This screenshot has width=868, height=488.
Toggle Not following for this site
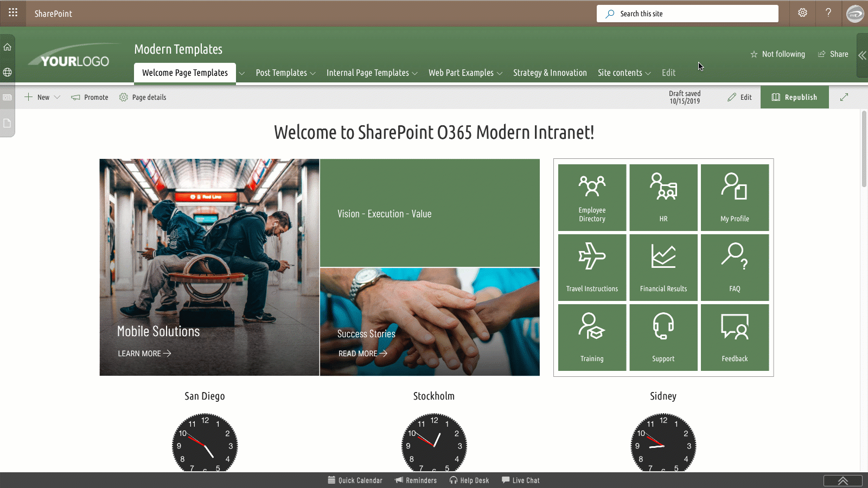777,54
